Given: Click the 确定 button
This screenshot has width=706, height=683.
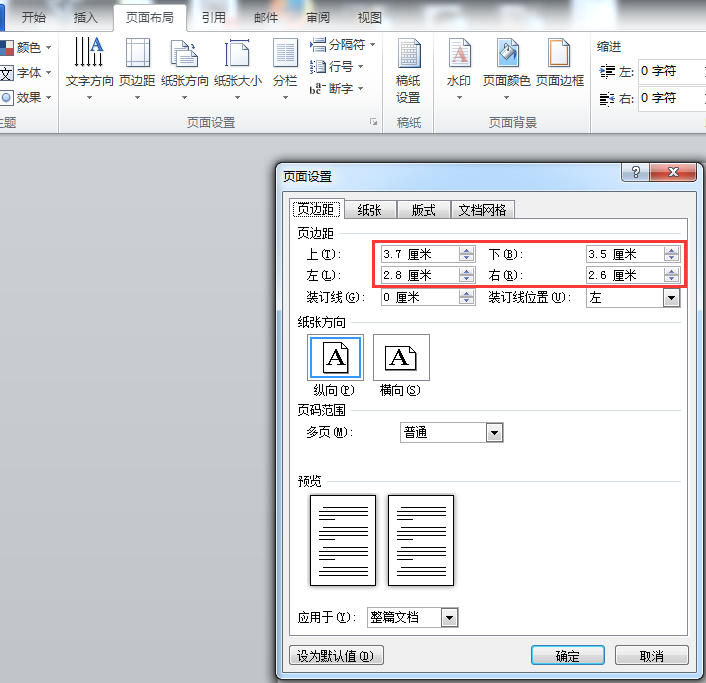Looking at the screenshot, I should [x=567, y=656].
